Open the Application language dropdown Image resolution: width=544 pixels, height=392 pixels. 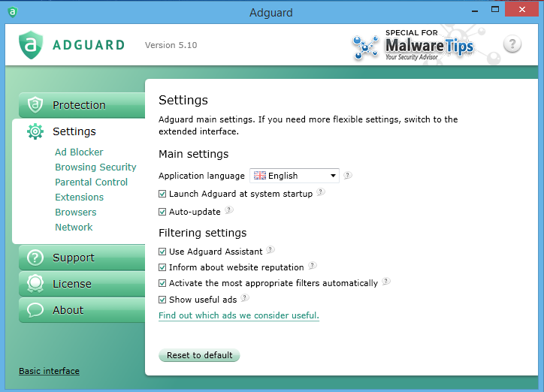[295, 176]
